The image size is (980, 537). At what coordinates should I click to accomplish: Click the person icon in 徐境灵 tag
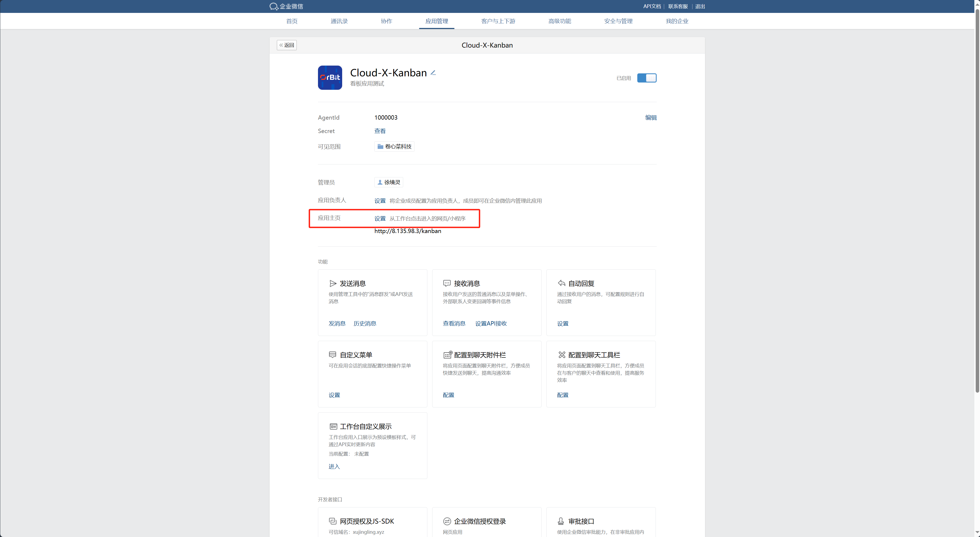pyautogui.click(x=380, y=182)
